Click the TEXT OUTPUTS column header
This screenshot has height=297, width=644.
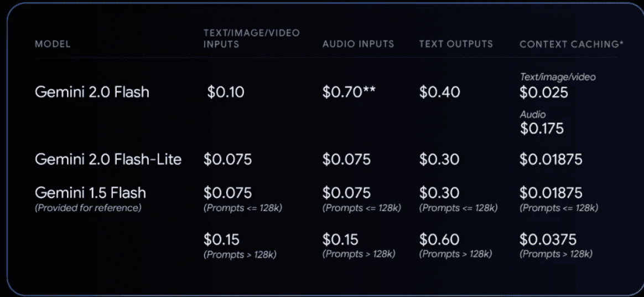pos(456,44)
